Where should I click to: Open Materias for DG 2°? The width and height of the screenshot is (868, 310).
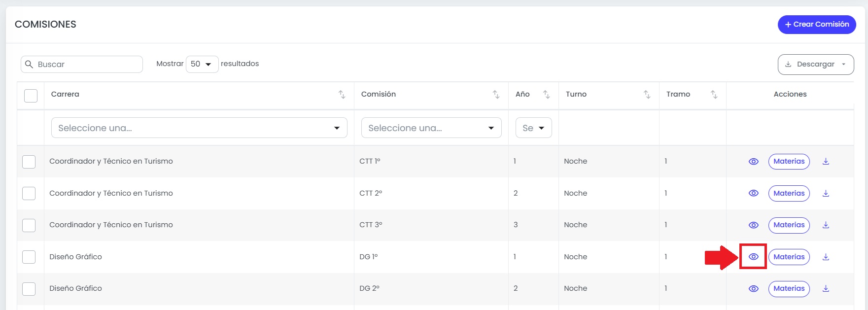coord(789,289)
